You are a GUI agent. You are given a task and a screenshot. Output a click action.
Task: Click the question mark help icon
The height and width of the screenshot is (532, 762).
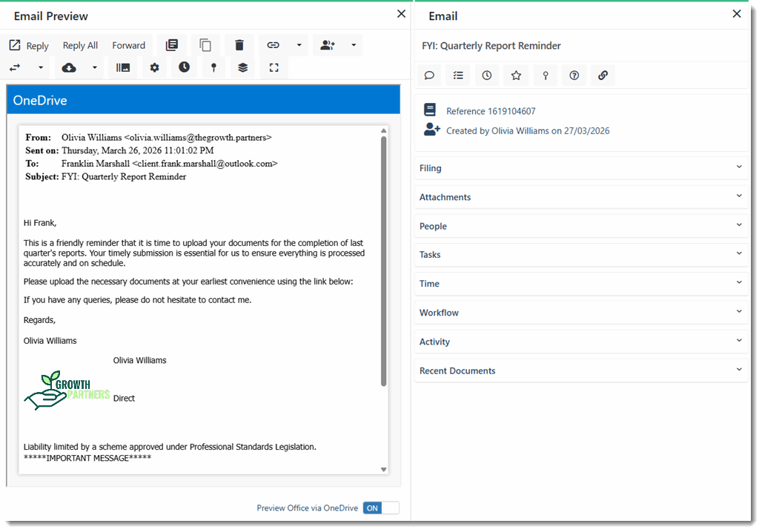click(x=574, y=76)
